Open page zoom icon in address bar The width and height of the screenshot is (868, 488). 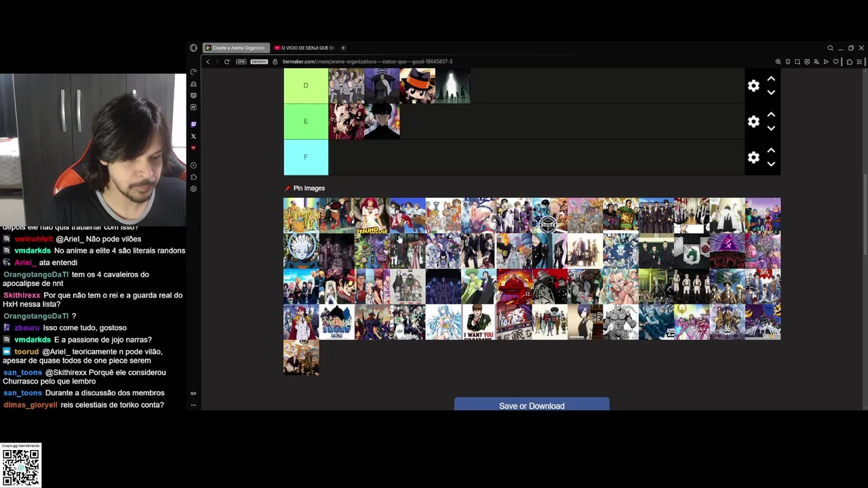(778, 62)
